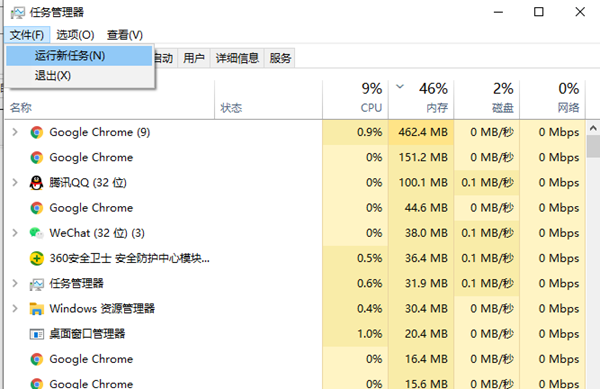Select the 桌面窗口管理器 process name
The image size is (600, 389).
[87, 334]
